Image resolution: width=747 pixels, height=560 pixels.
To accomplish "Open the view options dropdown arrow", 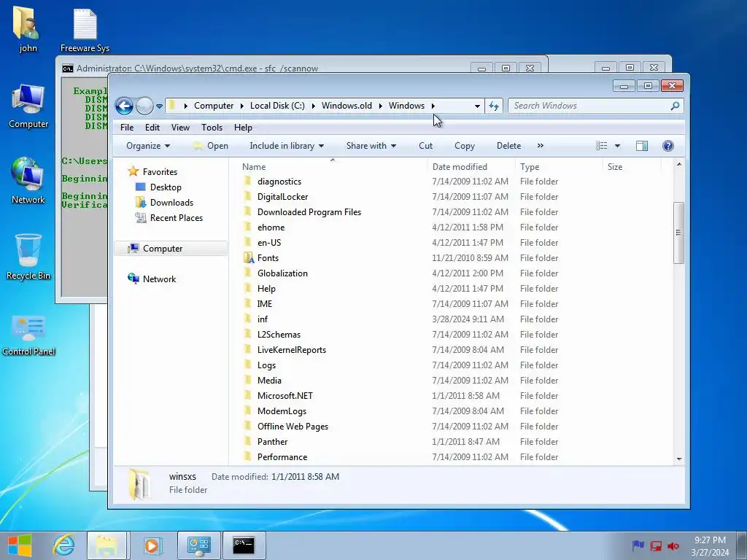I will (617, 146).
